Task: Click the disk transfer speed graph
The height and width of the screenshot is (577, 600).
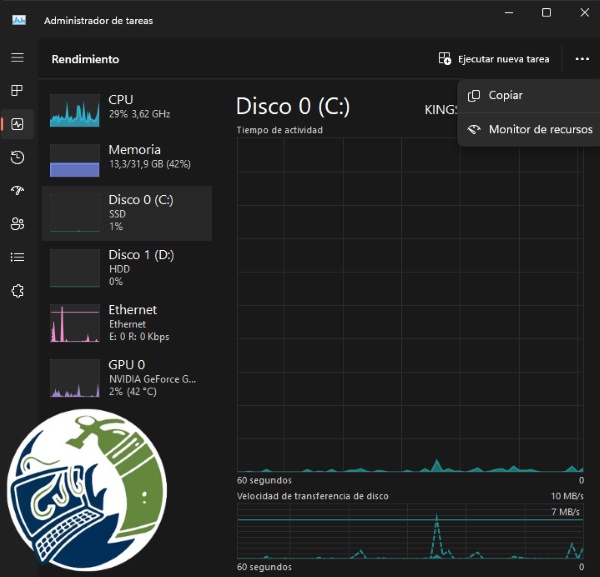Action: coord(410,531)
